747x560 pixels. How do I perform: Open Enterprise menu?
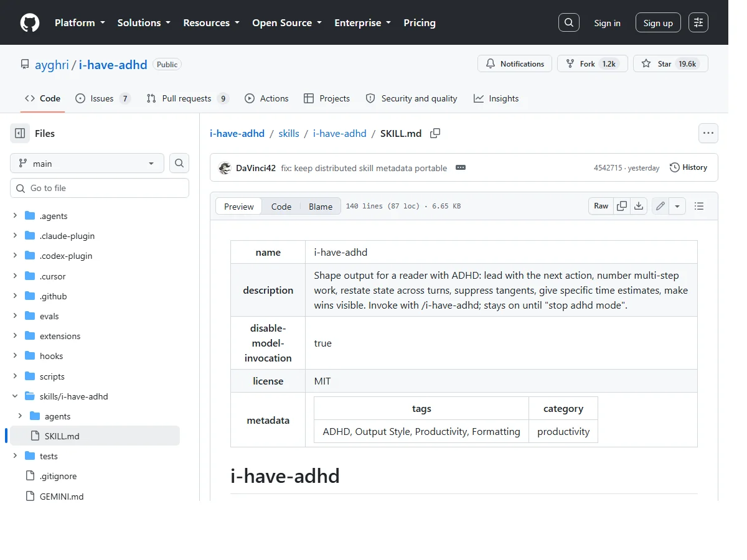[363, 22]
